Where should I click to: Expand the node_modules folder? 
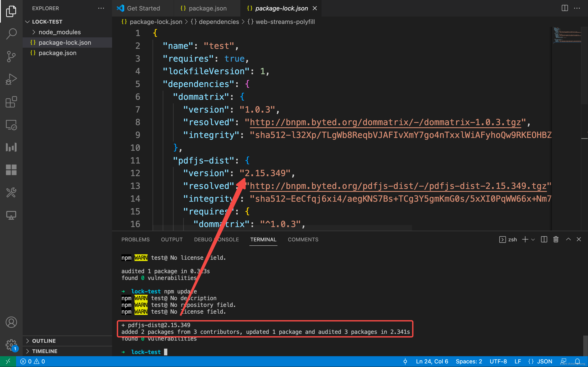[x=60, y=32]
